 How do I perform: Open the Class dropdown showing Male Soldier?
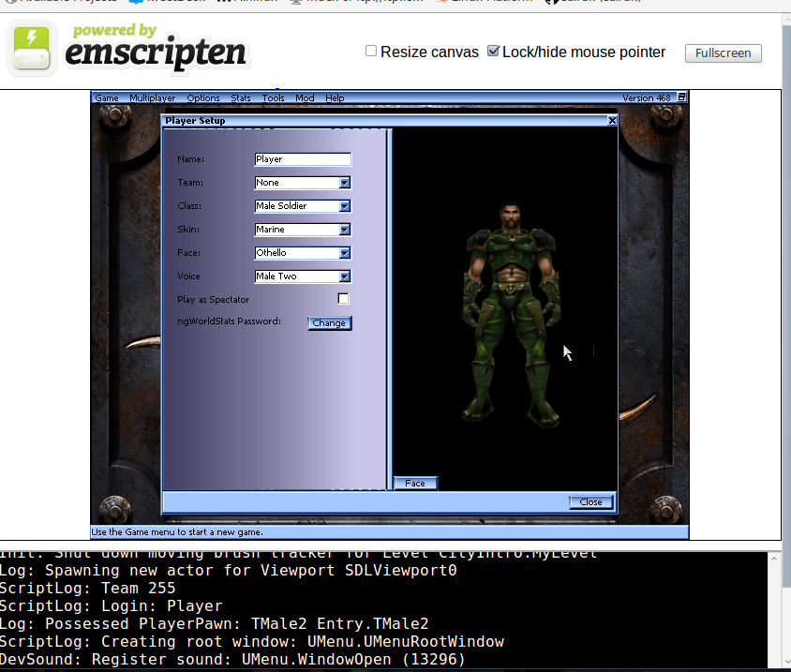[x=345, y=205]
